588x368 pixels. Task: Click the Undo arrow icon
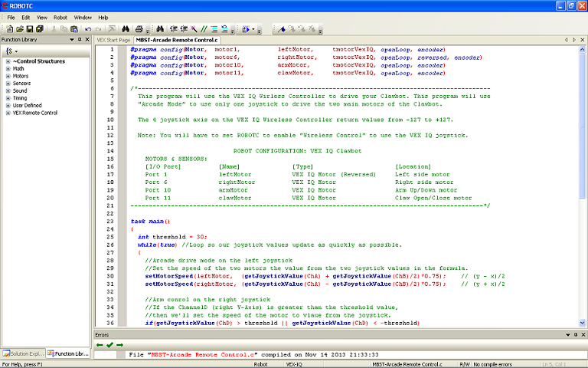pos(88,29)
